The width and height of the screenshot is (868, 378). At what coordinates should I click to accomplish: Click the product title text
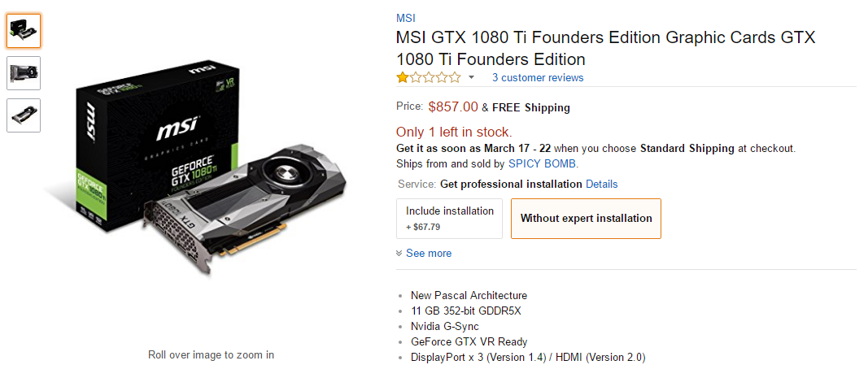(x=605, y=49)
